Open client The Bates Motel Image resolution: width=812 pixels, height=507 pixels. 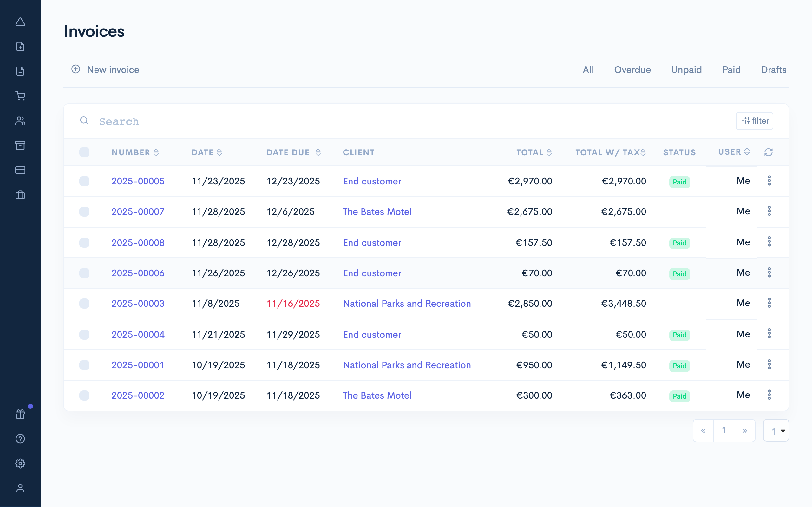click(377, 212)
